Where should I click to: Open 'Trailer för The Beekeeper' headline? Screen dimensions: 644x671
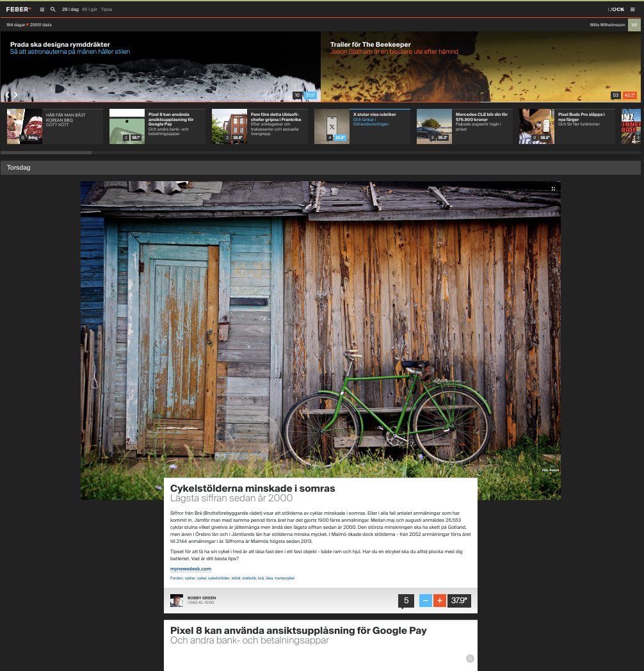[x=370, y=45]
